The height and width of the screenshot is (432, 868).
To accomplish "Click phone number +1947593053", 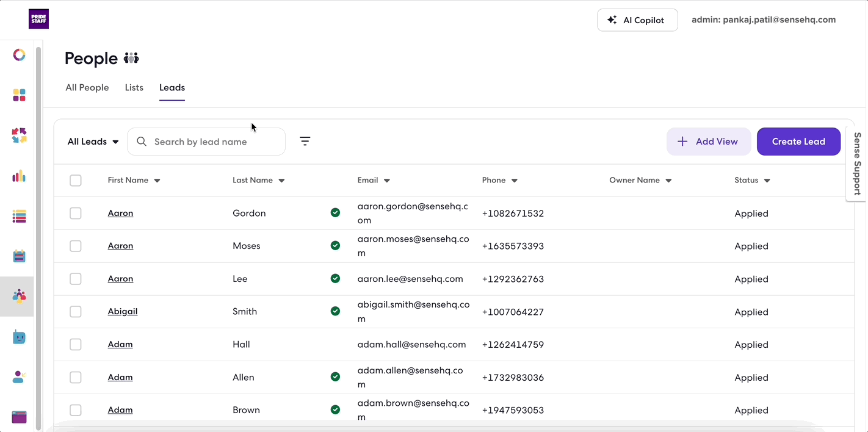I will pyautogui.click(x=513, y=410).
